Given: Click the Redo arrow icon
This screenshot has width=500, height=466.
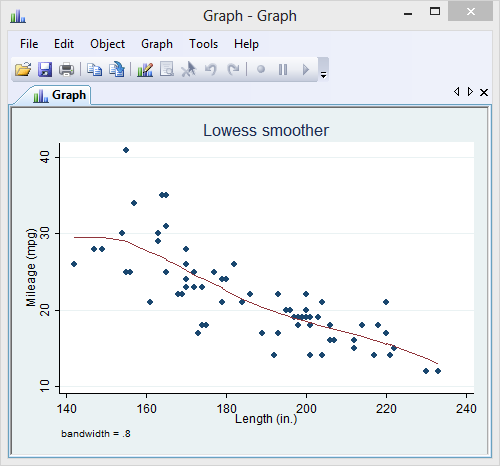Looking at the screenshot, I should (233, 69).
